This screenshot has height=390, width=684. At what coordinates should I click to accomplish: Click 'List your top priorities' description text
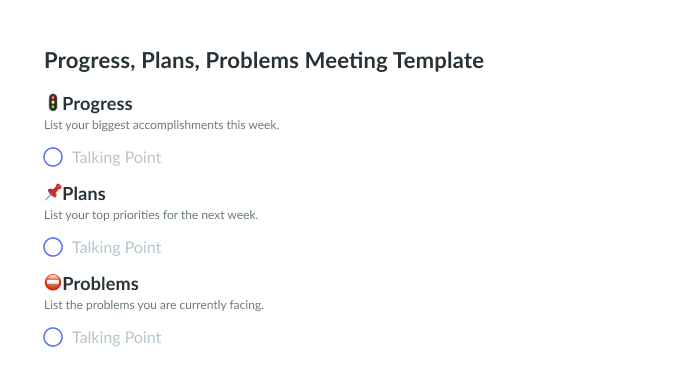click(151, 215)
